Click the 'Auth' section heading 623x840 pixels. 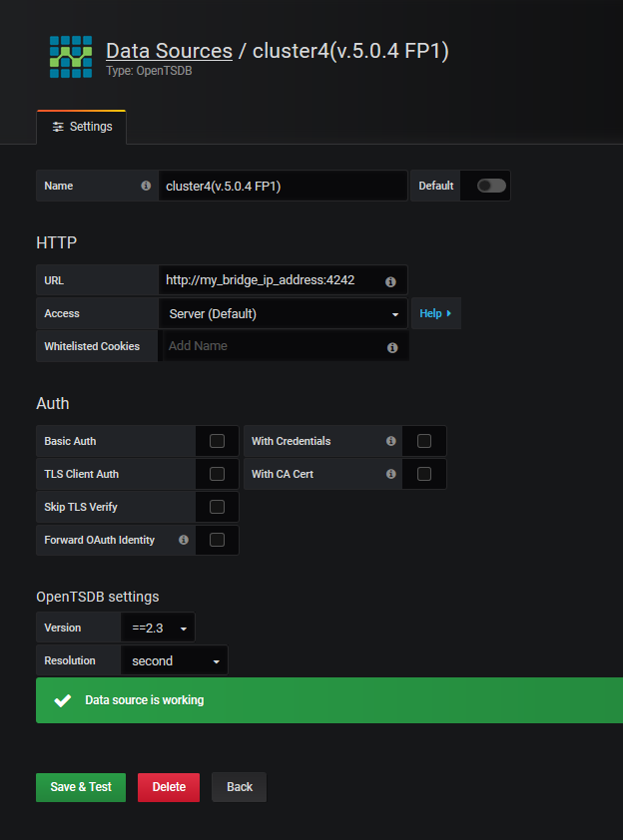click(53, 403)
